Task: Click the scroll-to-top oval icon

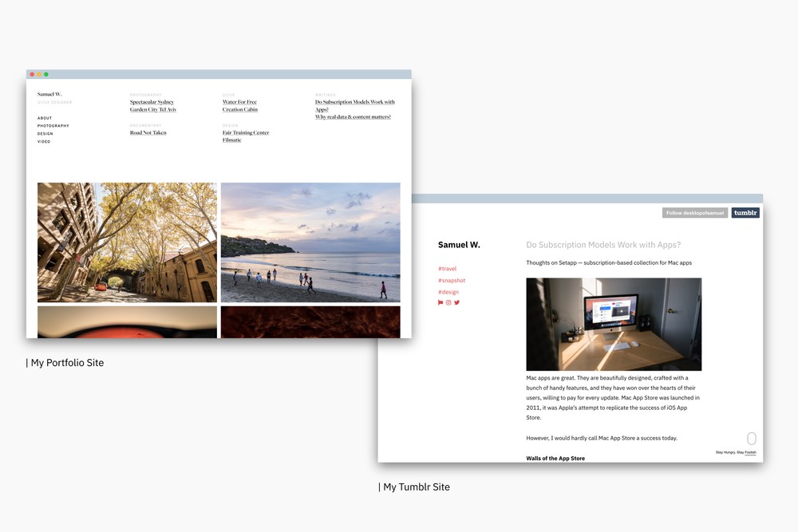Action: (751, 439)
